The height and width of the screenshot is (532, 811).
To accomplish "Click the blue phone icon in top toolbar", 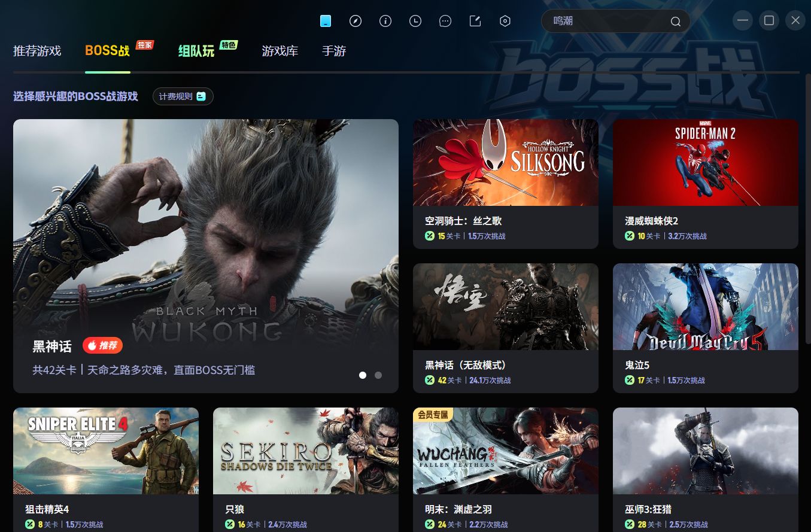I will [326, 21].
